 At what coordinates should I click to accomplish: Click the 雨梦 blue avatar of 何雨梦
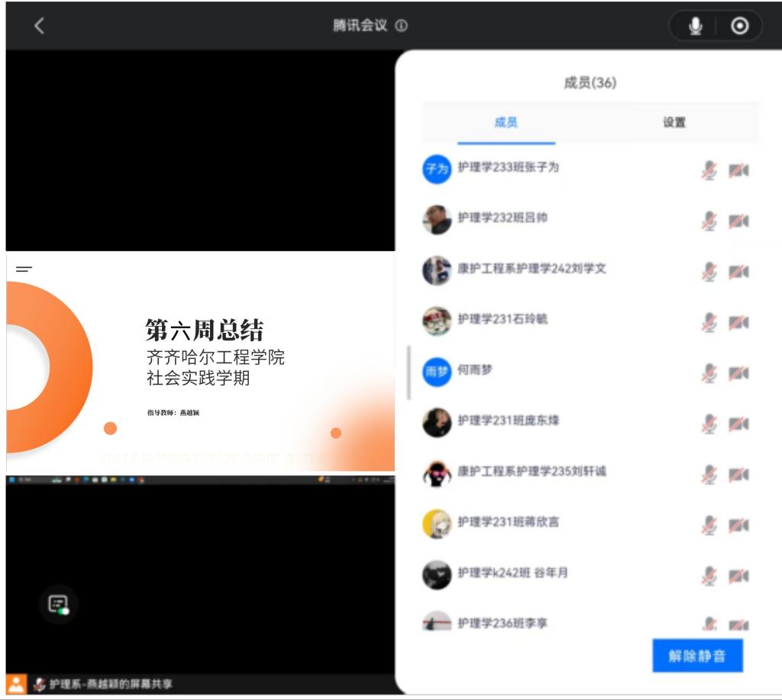(437, 372)
